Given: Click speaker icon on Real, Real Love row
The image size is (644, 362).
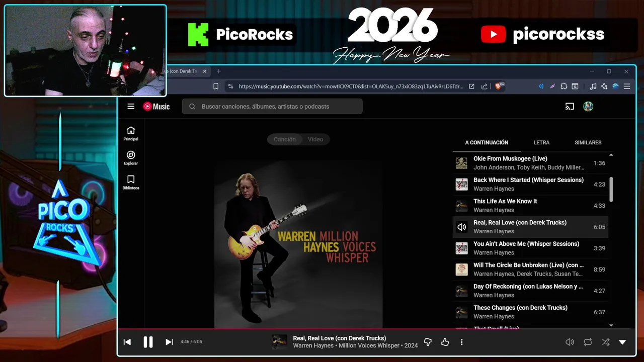Looking at the screenshot, I should (461, 227).
